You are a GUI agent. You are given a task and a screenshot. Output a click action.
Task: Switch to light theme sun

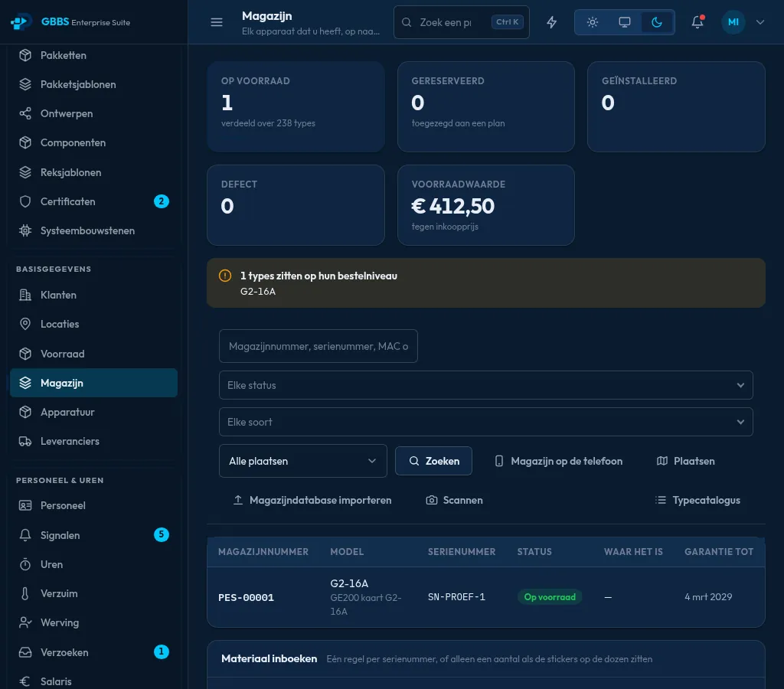tap(593, 22)
